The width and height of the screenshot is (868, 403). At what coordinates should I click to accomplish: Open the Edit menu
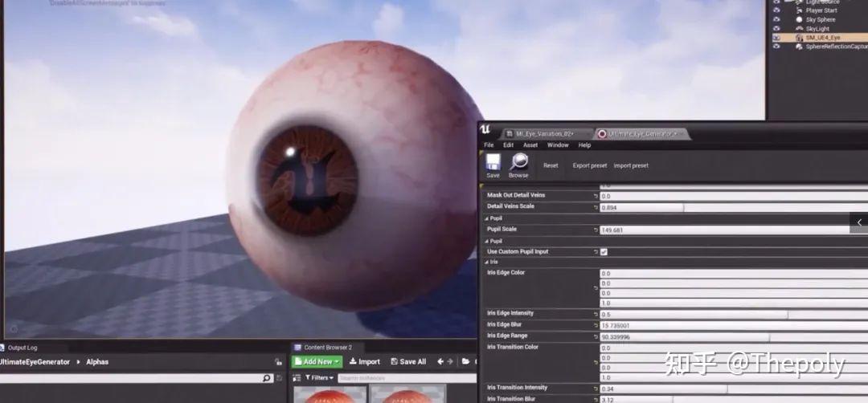[x=508, y=145]
